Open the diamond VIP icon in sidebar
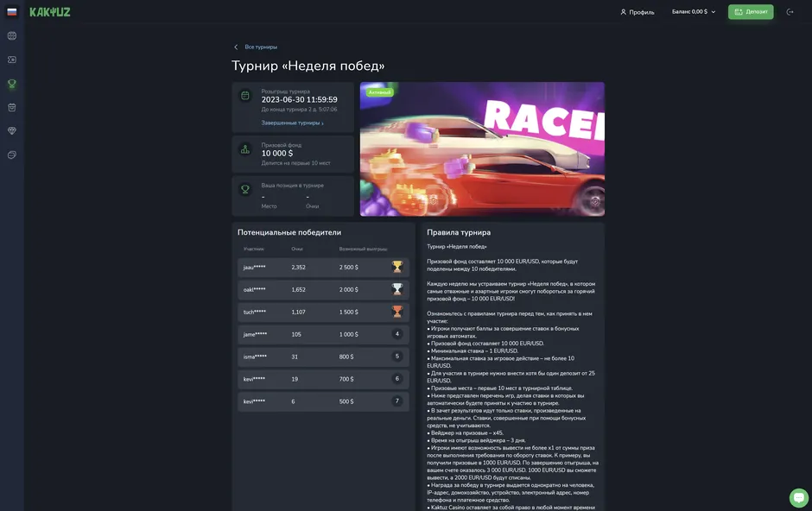 click(12, 131)
